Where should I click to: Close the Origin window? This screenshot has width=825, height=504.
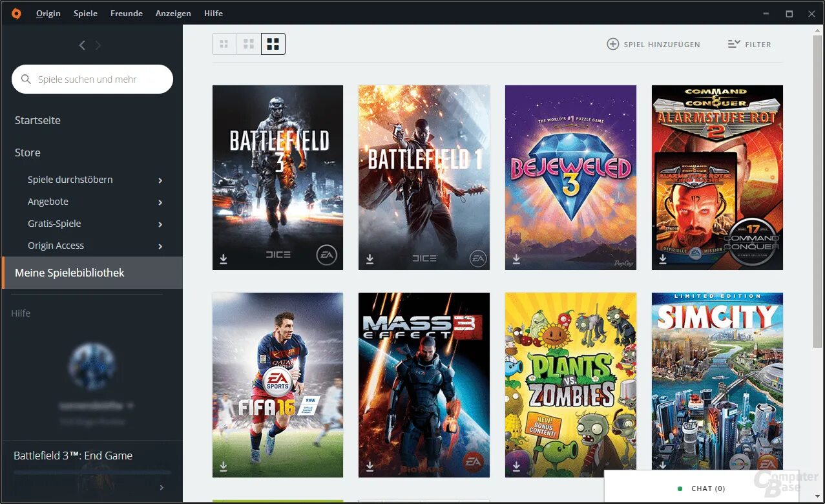point(811,14)
